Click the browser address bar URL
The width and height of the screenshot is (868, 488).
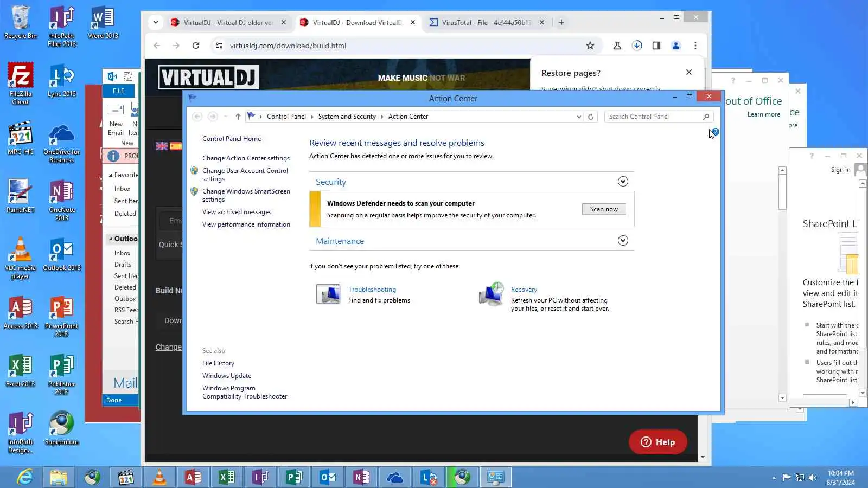(288, 46)
